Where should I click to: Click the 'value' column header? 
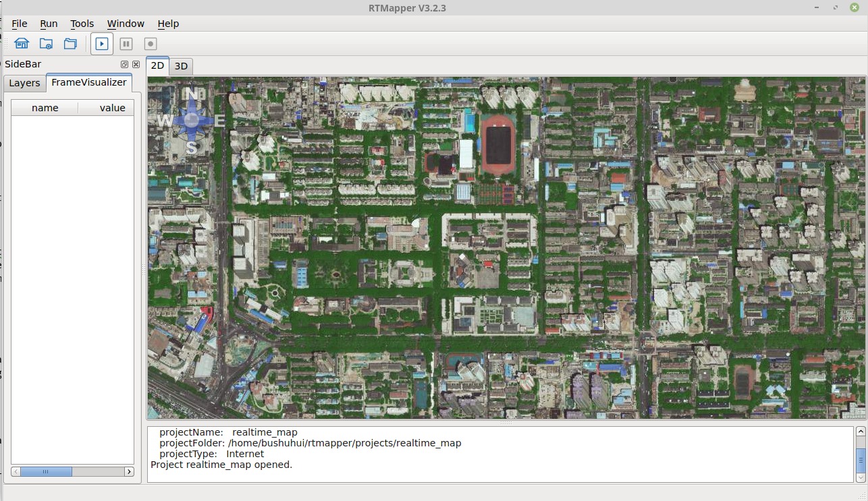pyautogui.click(x=112, y=108)
